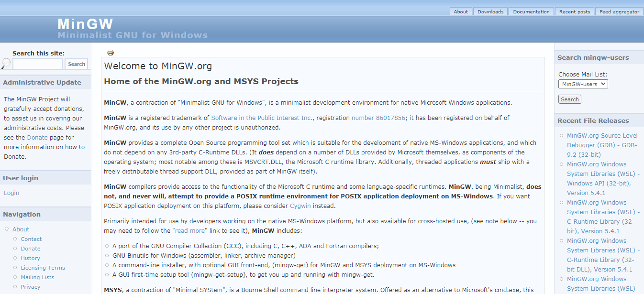Click Welcome to MinGW.org heading
Viewport: 644px width, 294px height.
pos(158,66)
